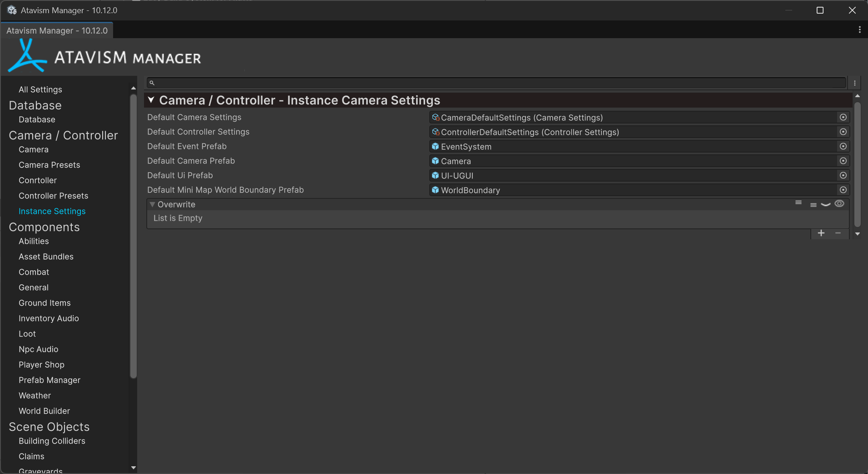Open object picker for Mini Map World Boundary
Viewport: 868px width, 474px height.
pos(843,190)
